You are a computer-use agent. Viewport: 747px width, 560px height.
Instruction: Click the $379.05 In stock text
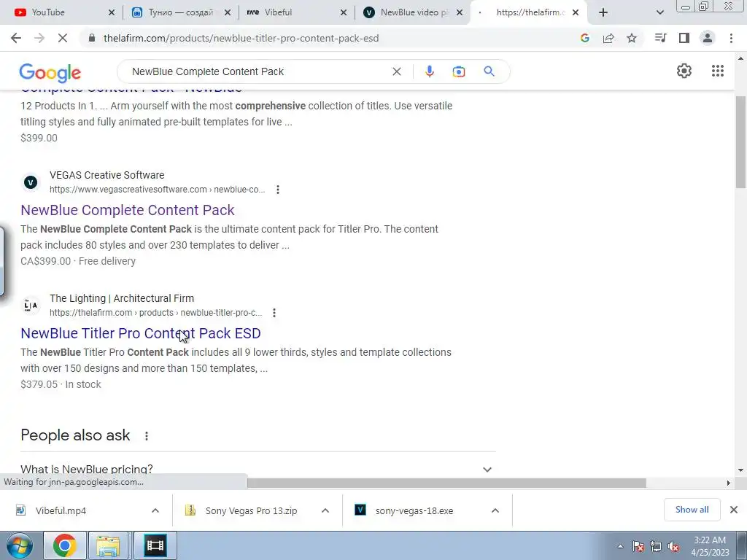click(x=61, y=384)
